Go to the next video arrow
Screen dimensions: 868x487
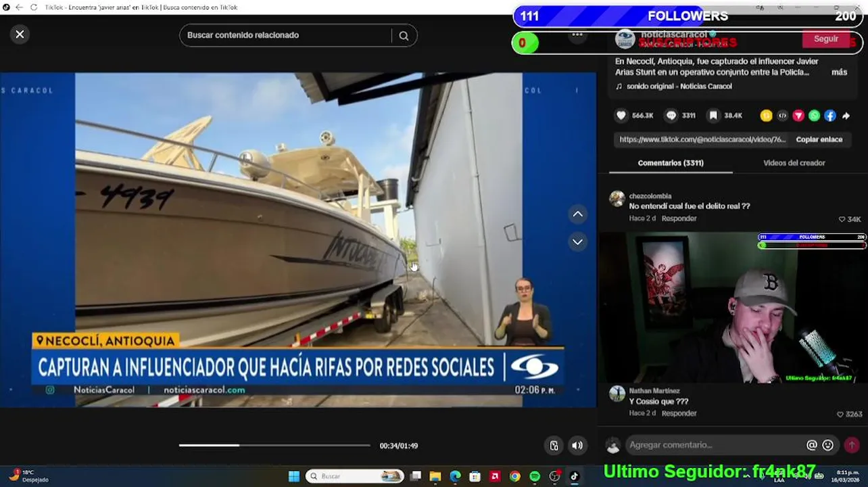pos(578,241)
